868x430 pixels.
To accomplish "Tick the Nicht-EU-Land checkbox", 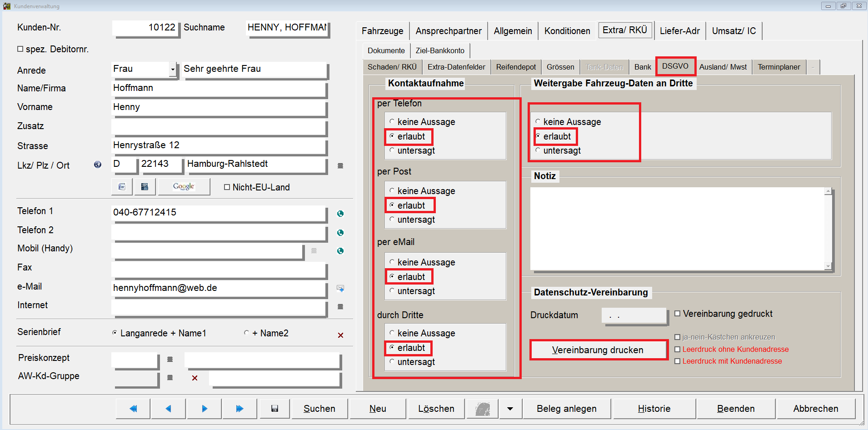I will [x=227, y=187].
